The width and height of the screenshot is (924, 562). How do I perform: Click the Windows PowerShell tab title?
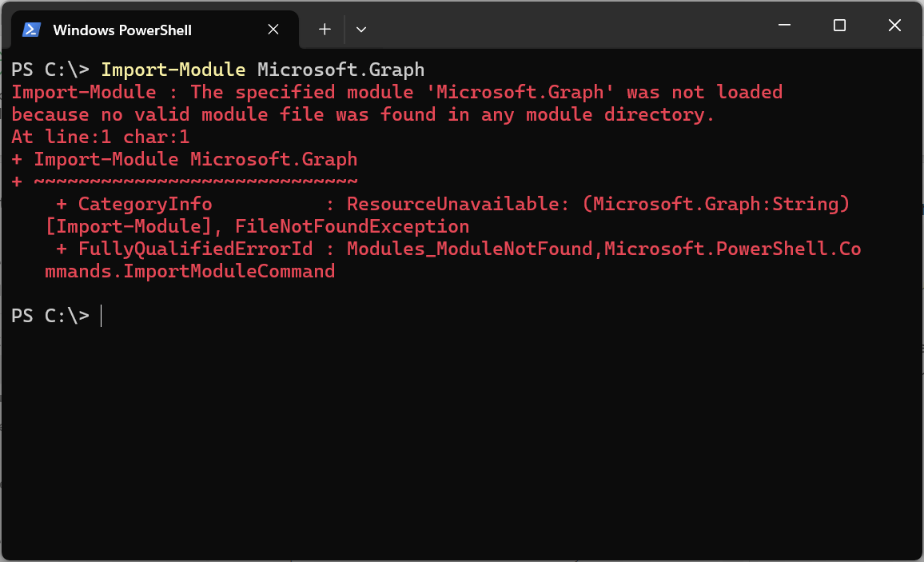coord(121,30)
